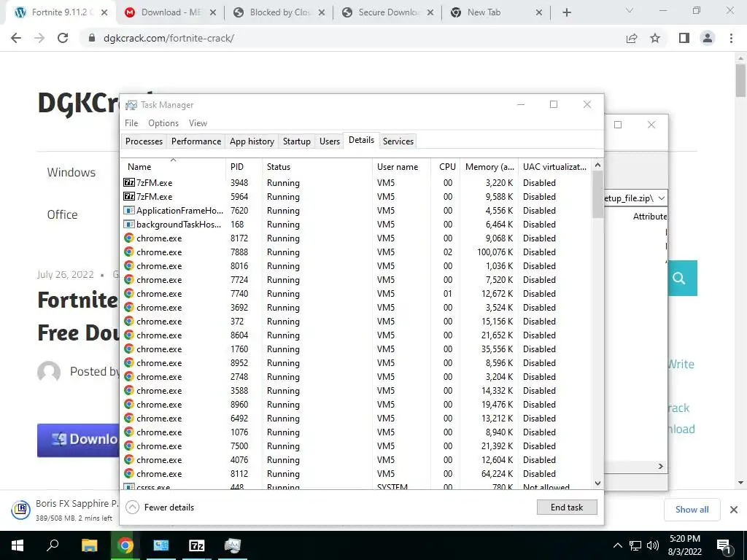
Task: Click the site lock icon in address bar
Action: pos(92,38)
